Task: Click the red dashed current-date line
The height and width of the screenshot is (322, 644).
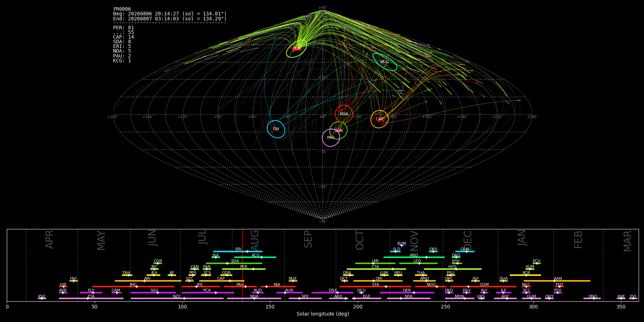Action: [243, 265]
